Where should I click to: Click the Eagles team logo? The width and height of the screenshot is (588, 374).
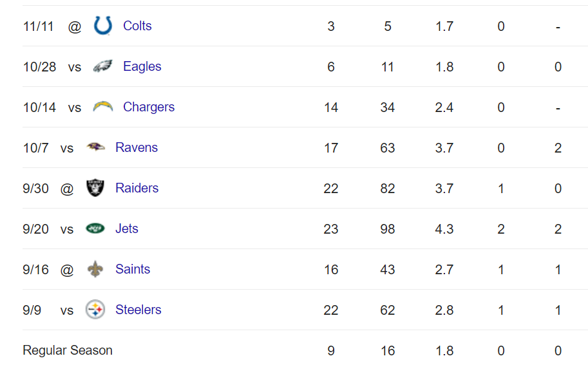(x=103, y=66)
